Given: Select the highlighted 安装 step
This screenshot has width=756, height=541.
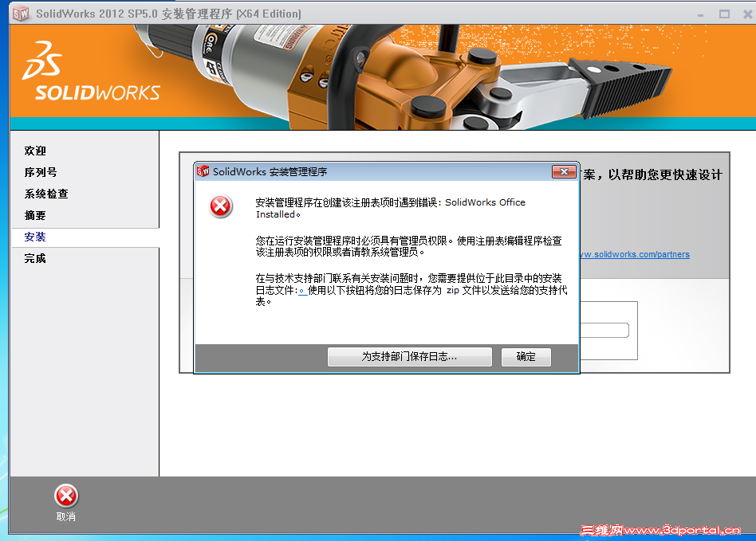Looking at the screenshot, I should pyautogui.click(x=35, y=236).
